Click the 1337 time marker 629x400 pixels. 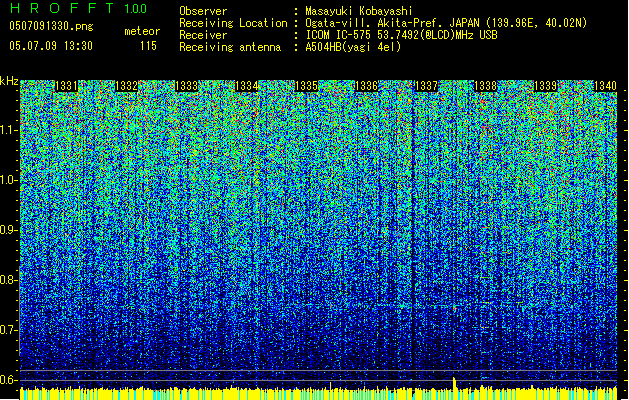pos(426,86)
